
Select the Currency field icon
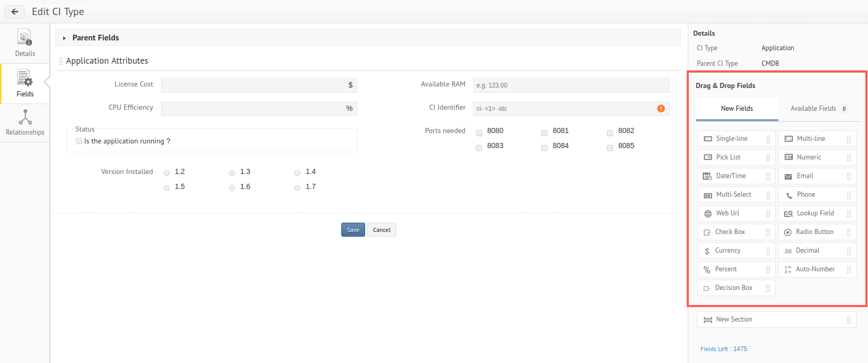tap(707, 251)
